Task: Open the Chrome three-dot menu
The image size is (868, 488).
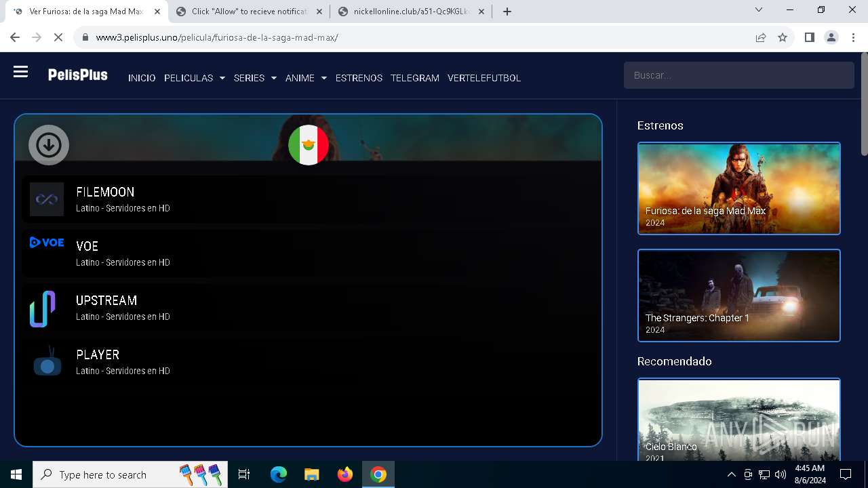Action: pos(853,37)
